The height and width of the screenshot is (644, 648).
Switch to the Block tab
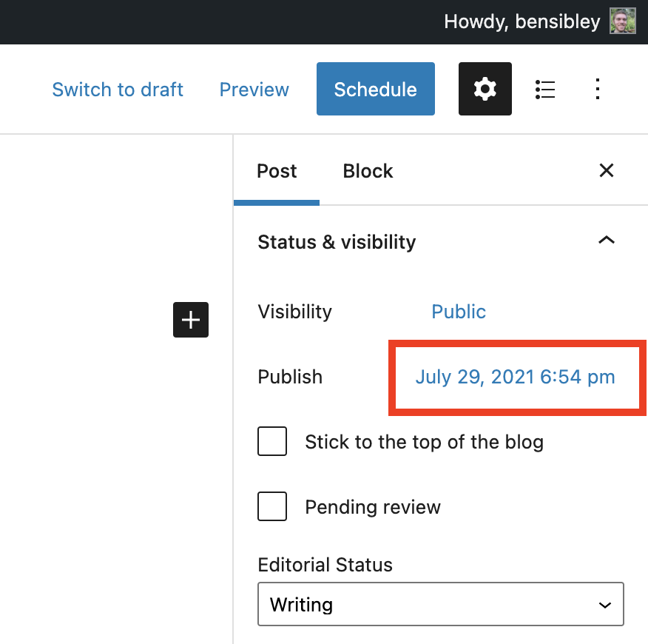(x=368, y=171)
